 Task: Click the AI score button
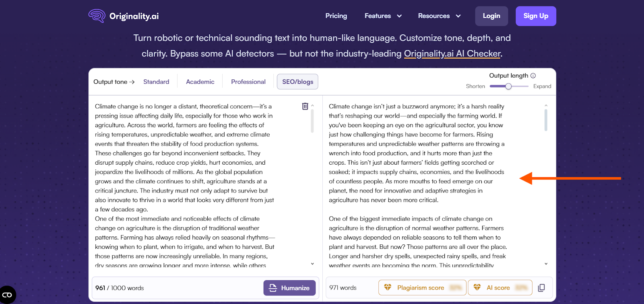pos(500,287)
